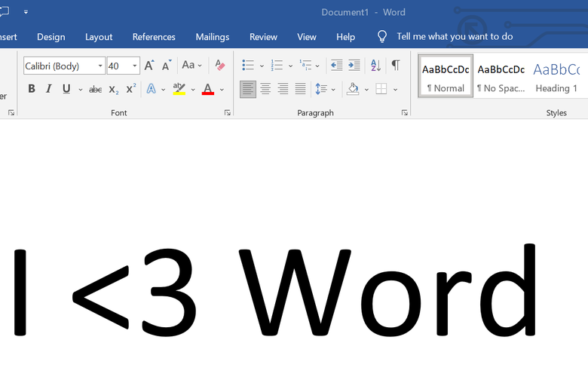Click the Sort A-Z icon

pyautogui.click(x=375, y=66)
